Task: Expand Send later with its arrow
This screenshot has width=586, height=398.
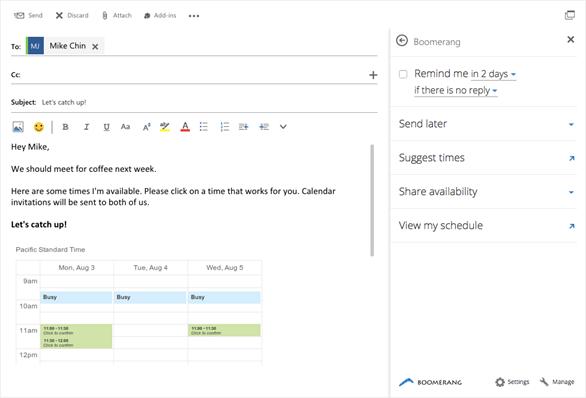Action: [571, 124]
